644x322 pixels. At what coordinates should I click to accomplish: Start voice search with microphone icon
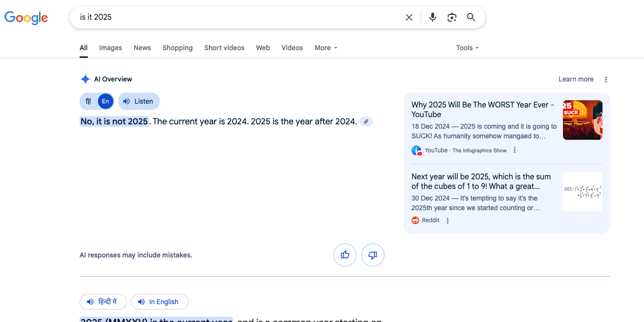coord(433,17)
